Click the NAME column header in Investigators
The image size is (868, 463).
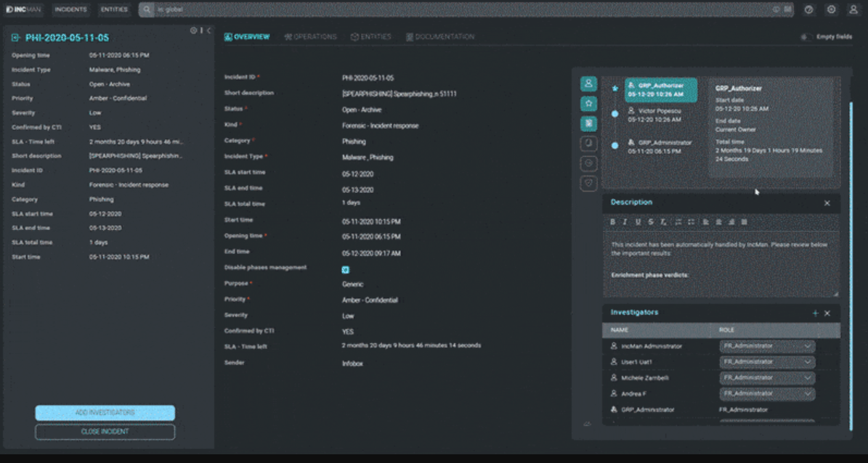click(619, 329)
